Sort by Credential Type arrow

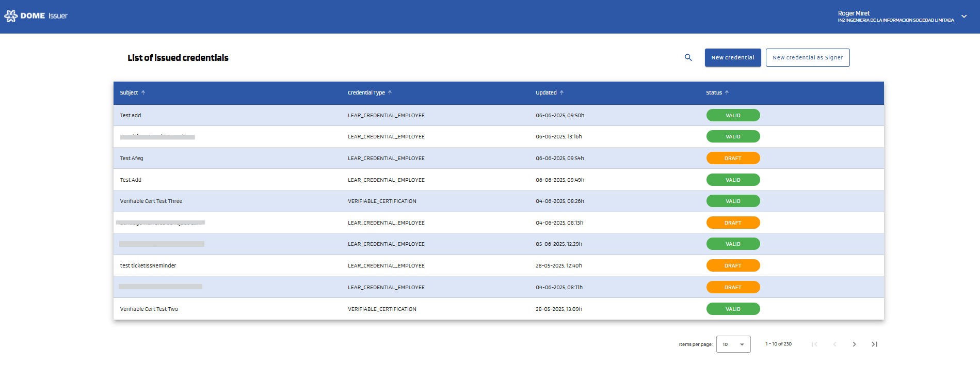(x=390, y=93)
